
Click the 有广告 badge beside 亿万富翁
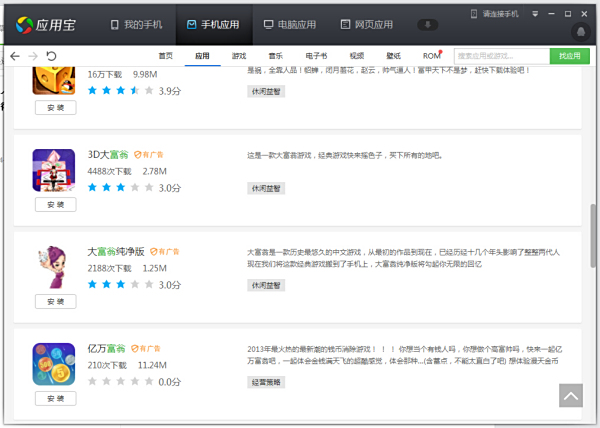[x=146, y=349]
